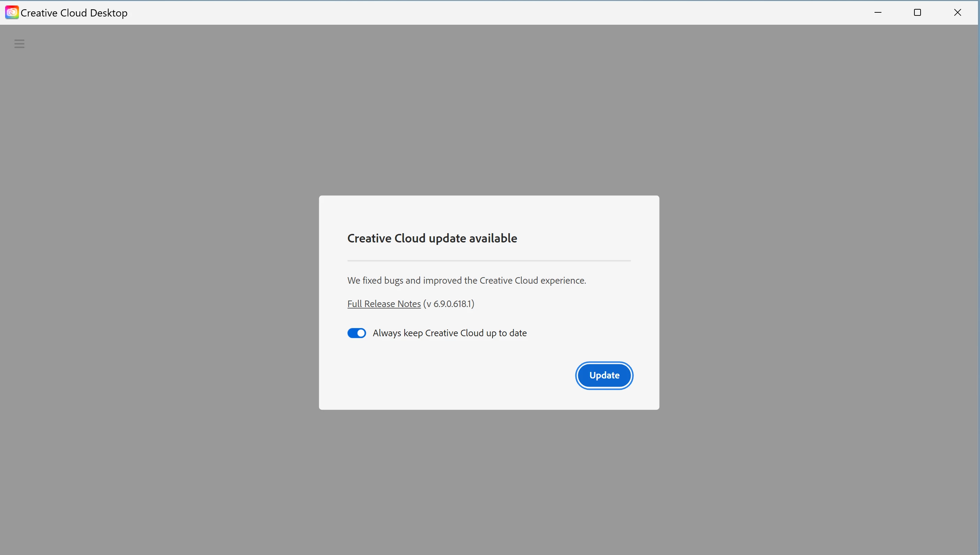Click the version number text v 6.9.0.618.1
This screenshot has width=980, height=555.
click(449, 304)
